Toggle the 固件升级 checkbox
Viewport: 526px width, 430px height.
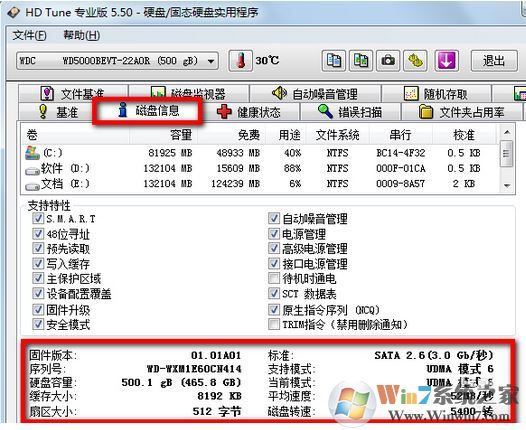[x=38, y=309]
